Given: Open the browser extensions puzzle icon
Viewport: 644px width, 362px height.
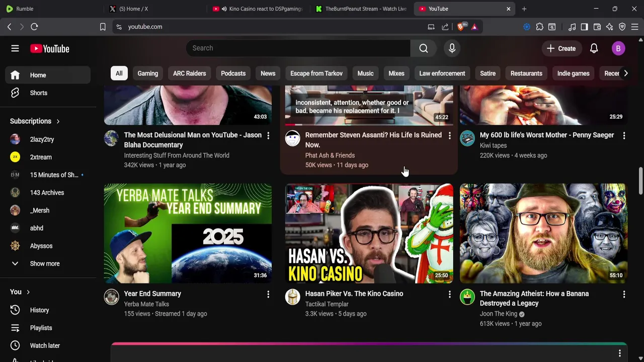Looking at the screenshot, I should 539,27.
